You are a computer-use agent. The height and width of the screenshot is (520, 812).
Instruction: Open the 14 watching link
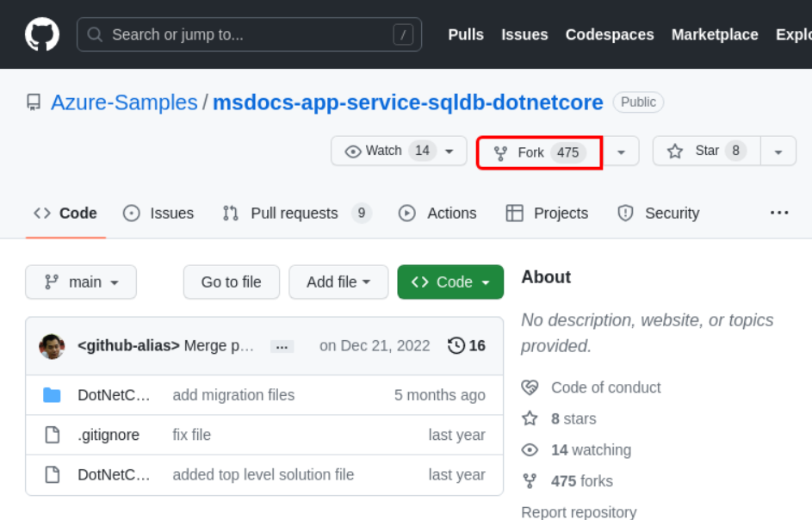point(591,449)
